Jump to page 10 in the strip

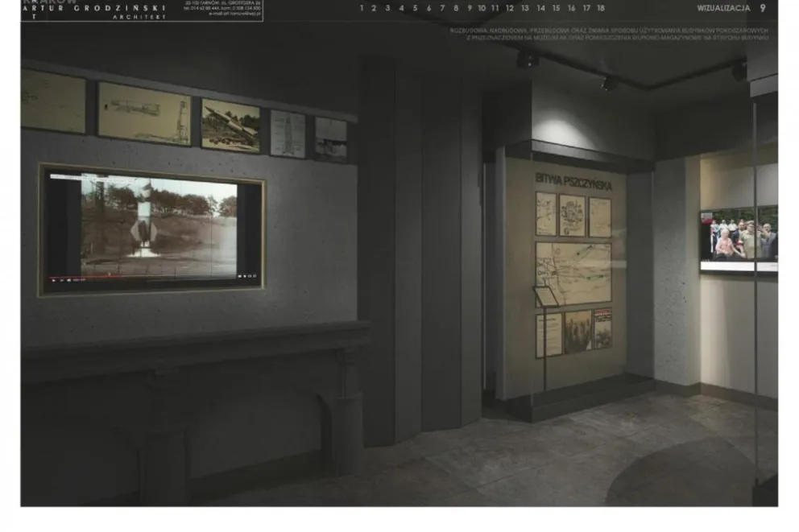click(482, 8)
